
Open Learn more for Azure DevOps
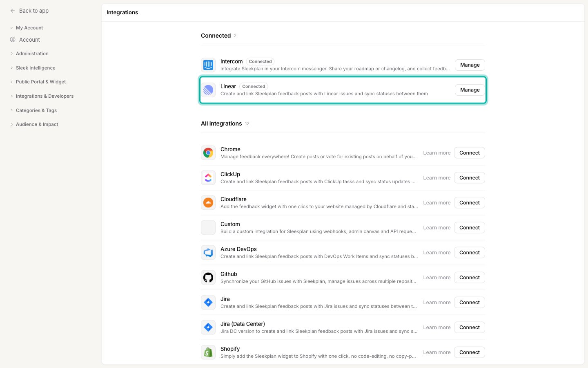pos(437,253)
